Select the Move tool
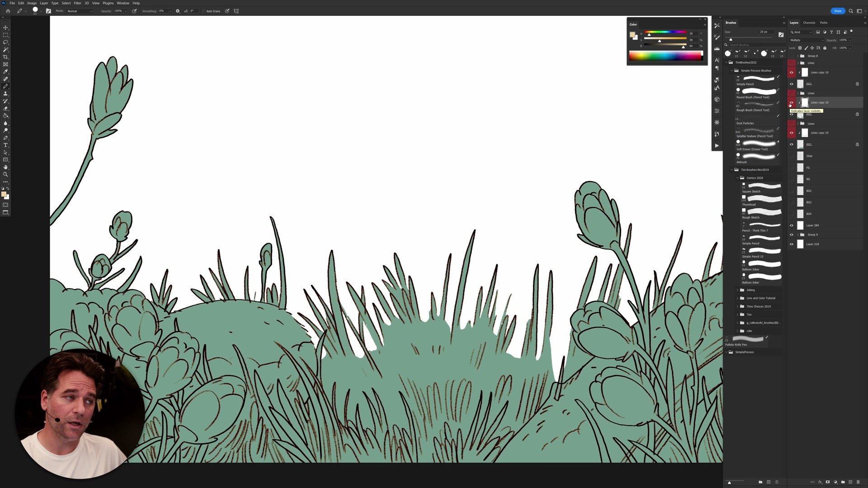 click(5, 28)
